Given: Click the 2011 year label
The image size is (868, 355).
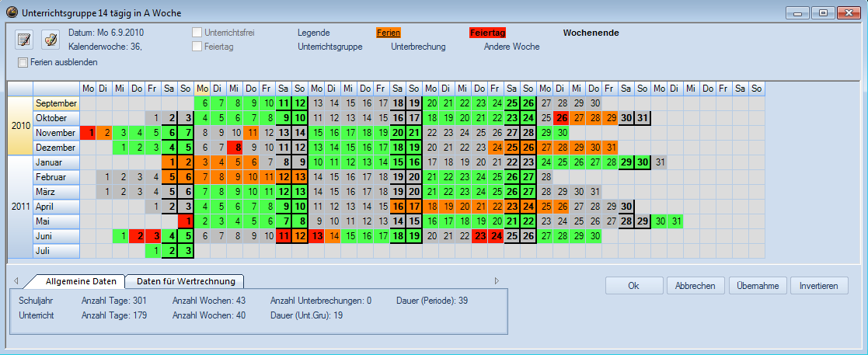Looking at the screenshot, I should [19, 207].
